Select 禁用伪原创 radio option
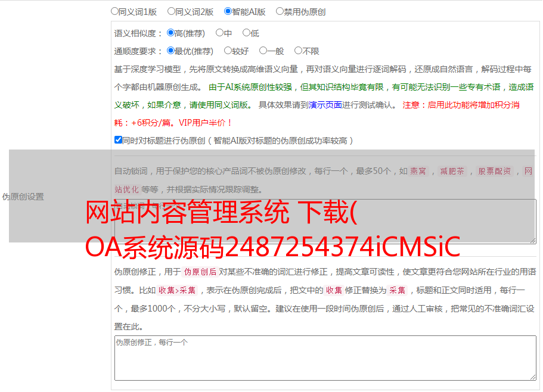The width and height of the screenshot is (543, 392). 280,11
